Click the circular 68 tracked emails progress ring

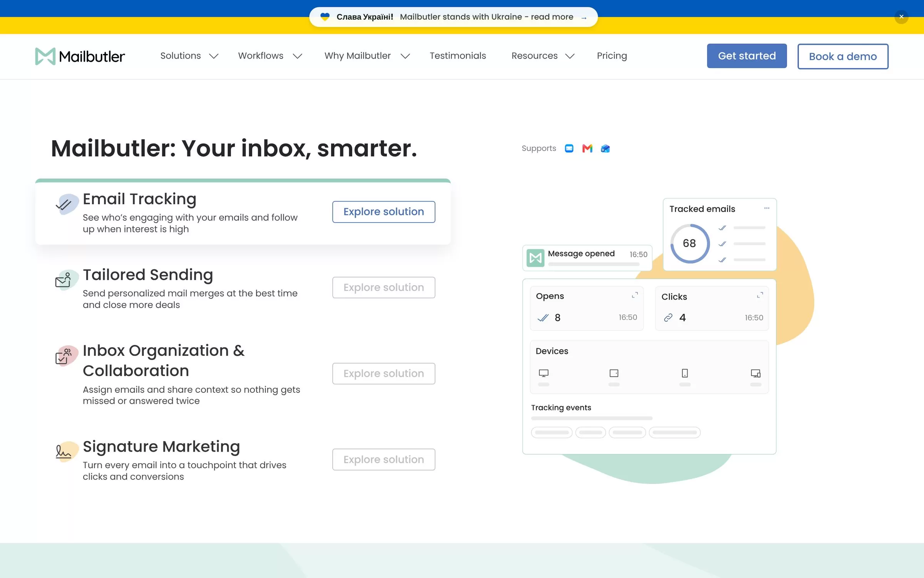click(690, 244)
